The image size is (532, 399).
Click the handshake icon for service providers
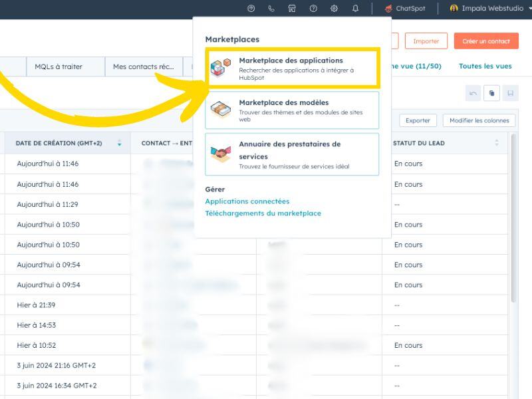221,154
